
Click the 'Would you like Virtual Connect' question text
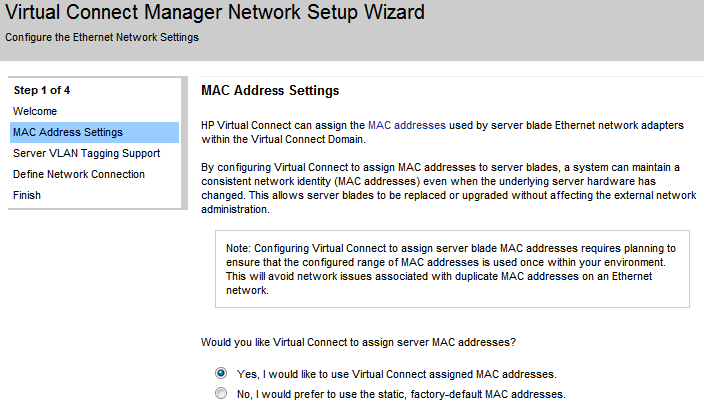358,342
